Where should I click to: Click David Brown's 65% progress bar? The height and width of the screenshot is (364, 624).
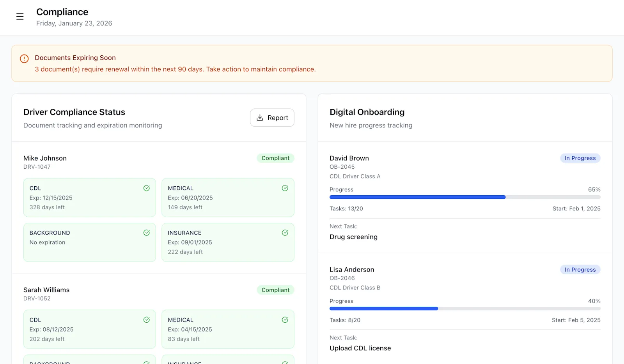point(464,197)
